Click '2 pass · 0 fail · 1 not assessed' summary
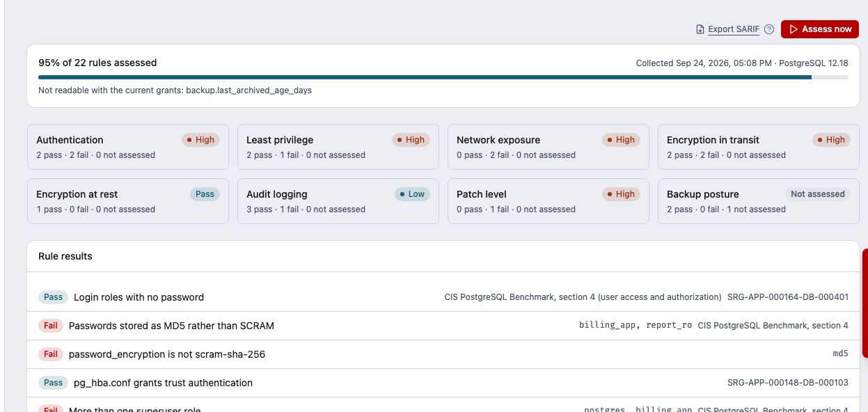The image size is (868, 412). pyautogui.click(x=726, y=209)
